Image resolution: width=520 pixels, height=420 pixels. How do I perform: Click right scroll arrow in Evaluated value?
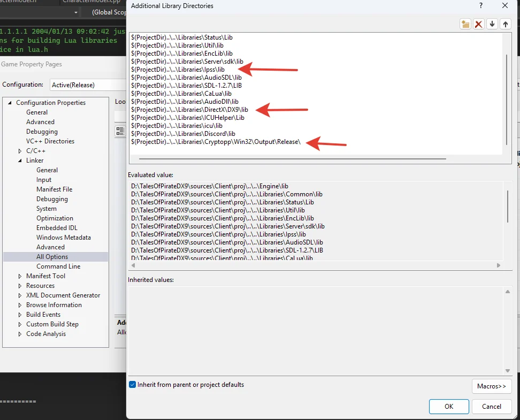tap(499, 265)
